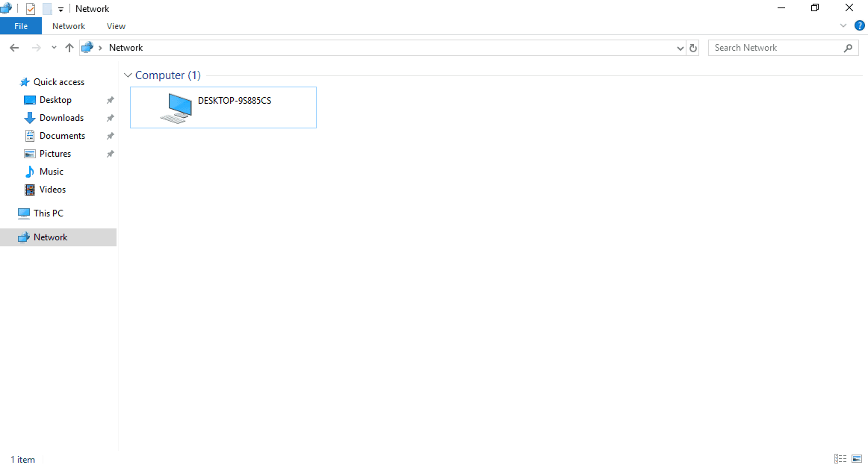Click the pin icon next to Desktop
Viewport: 868px width, 468px height.
(110, 100)
